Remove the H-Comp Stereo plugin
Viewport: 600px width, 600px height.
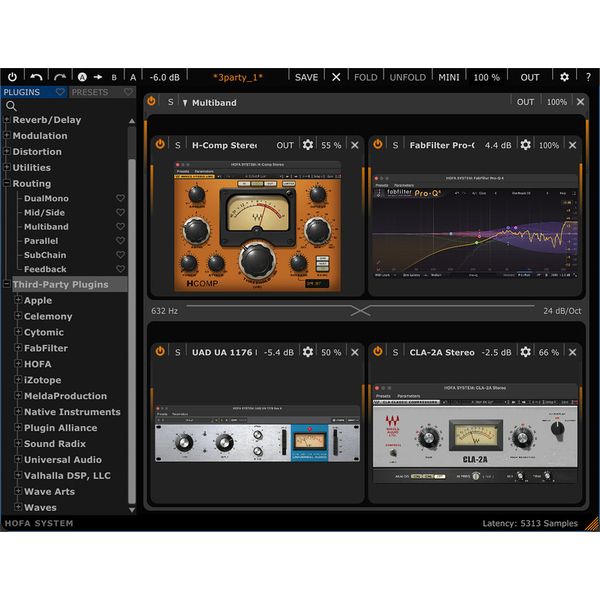click(355, 145)
